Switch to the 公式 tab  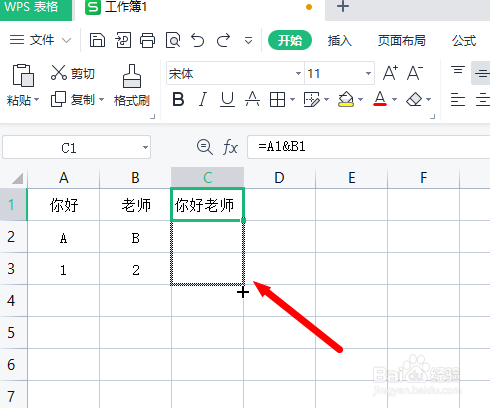(x=464, y=41)
